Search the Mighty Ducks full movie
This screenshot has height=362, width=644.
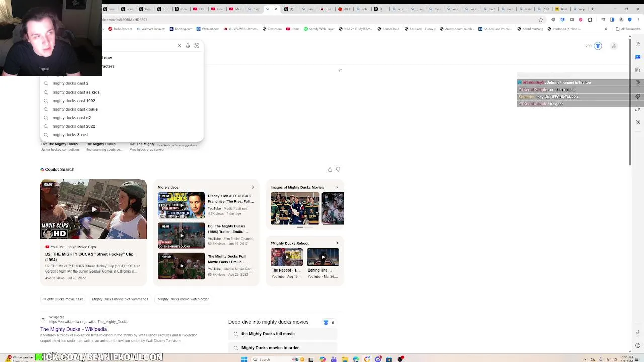point(282,334)
